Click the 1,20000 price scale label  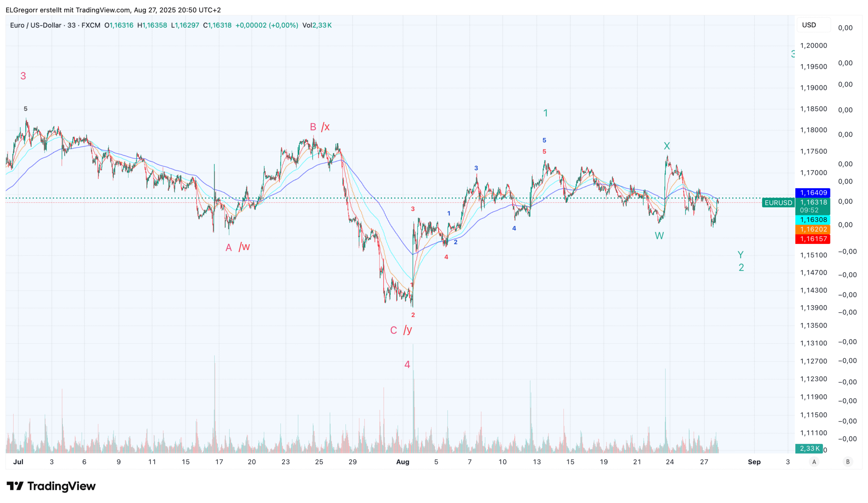(x=813, y=45)
